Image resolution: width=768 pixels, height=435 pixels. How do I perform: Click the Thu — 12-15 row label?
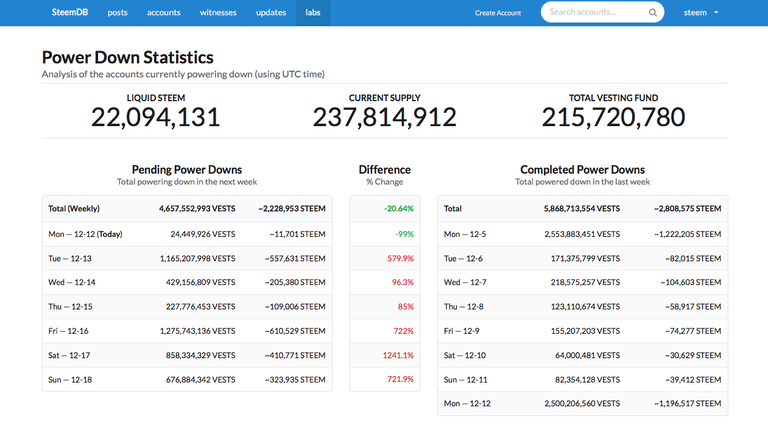[70, 307]
